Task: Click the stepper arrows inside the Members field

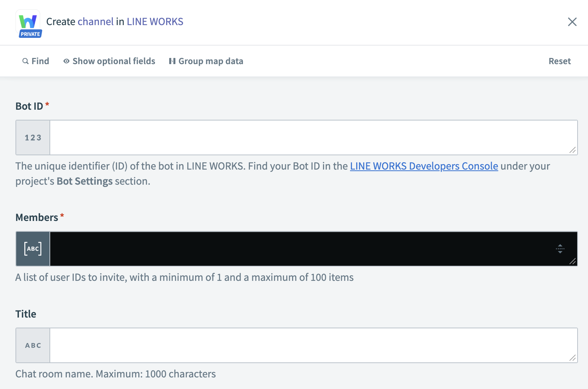Action: (560, 249)
